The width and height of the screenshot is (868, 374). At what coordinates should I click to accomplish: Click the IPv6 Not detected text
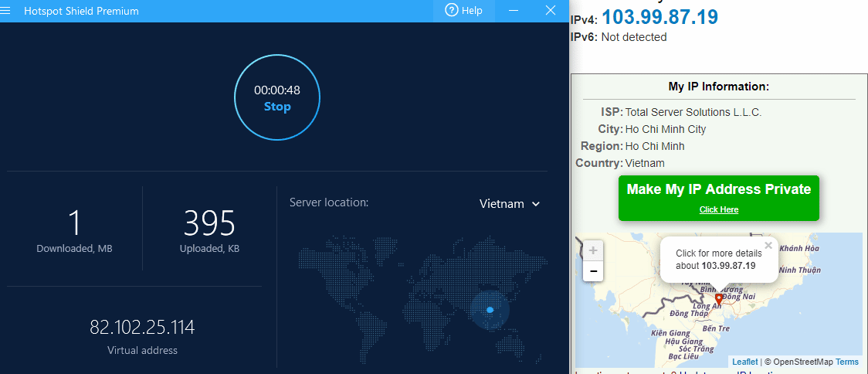pyautogui.click(x=634, y=37)
